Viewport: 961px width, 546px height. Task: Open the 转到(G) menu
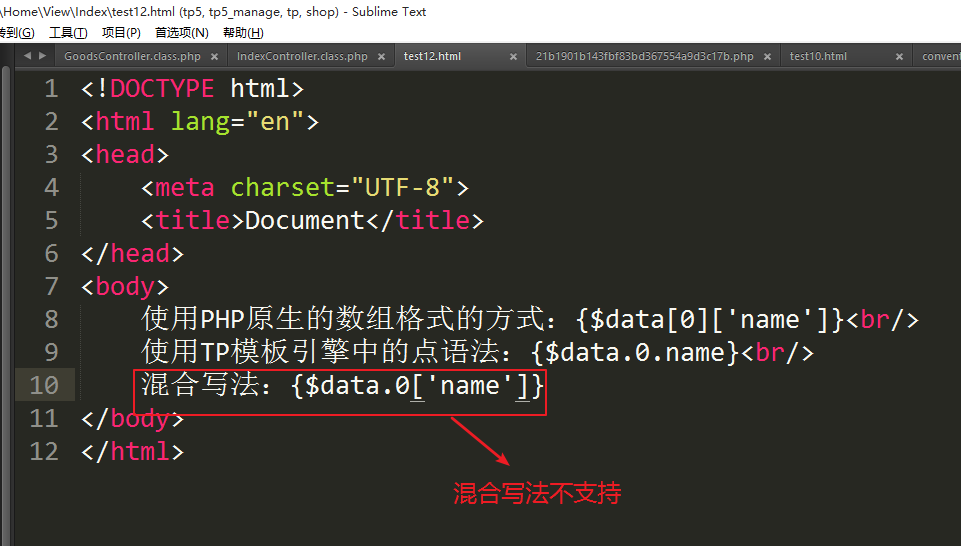15,33
